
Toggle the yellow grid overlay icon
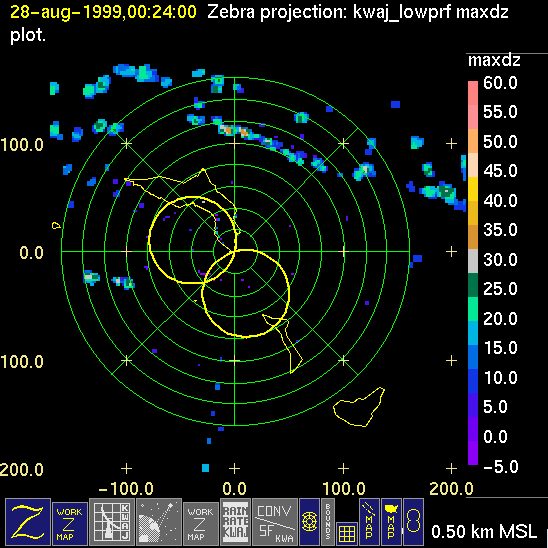(x=347, y=534)
